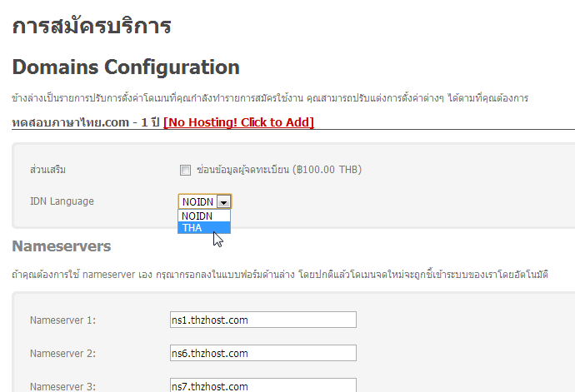Screen dimensions: 575x392
Task: Click the "Nameserver 2:" label
Action: [62, 353]
